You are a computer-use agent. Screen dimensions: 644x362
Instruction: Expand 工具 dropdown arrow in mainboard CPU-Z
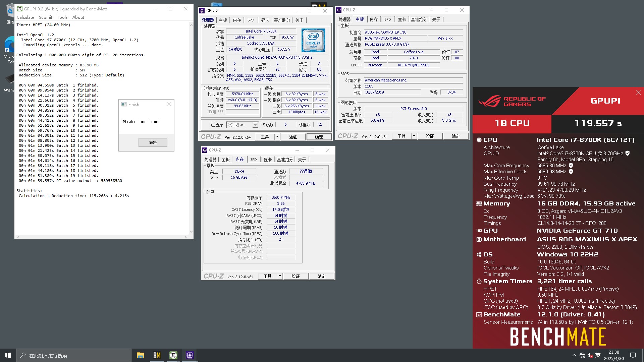[x=414, y=136]
